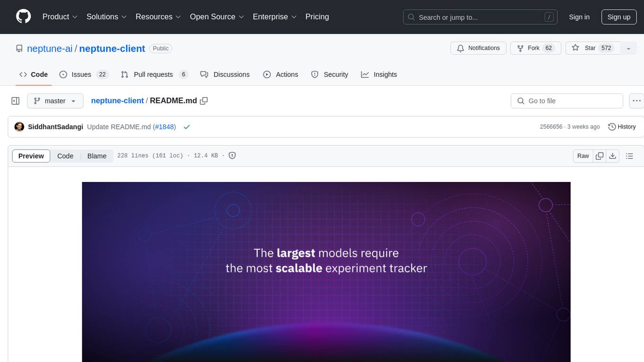This screenshot has height=362, width=644.
Task: Expand the file tree side panel
Action: click(16, 101)
